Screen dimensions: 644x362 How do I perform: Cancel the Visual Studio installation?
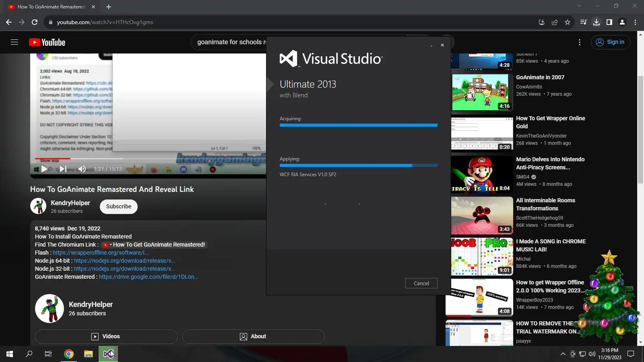pos(421,283)
